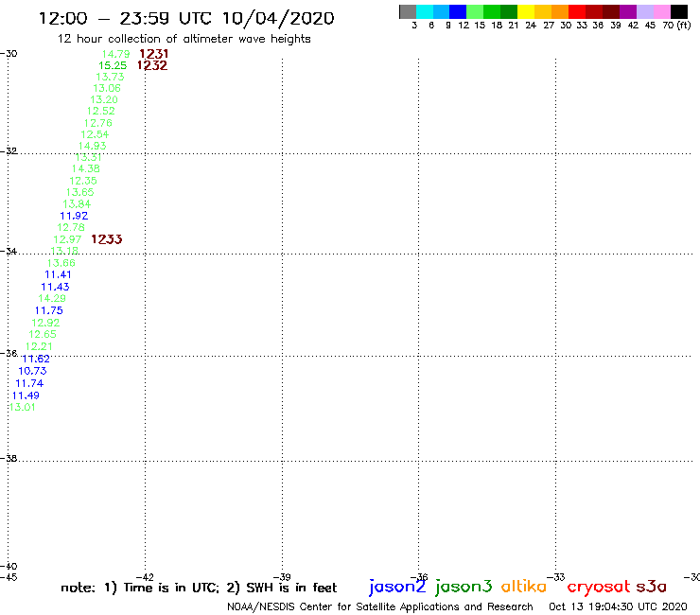Screen dimensions: 700x615
Task: Click the time marker '1232'
Action: (x=152, y=65)
